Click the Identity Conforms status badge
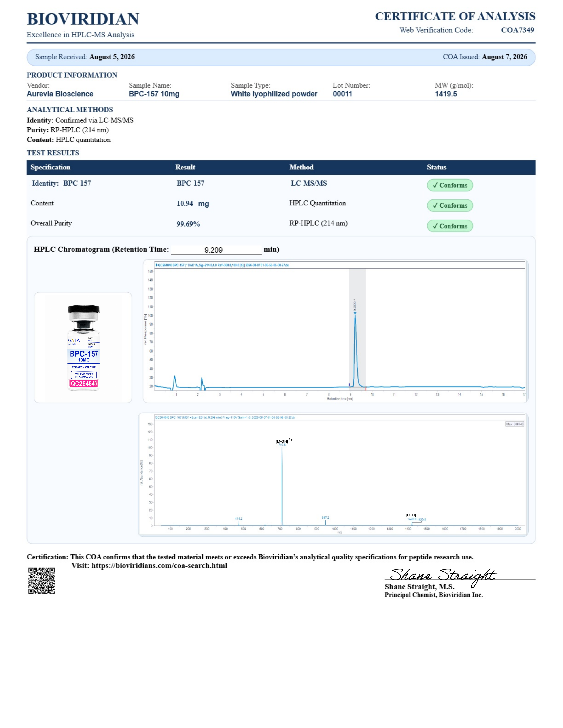 pyautogui.click(x=450, y=185)
